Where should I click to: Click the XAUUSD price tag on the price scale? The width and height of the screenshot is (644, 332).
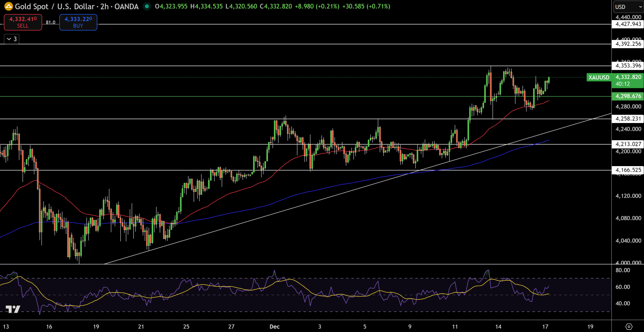(598, 78)
